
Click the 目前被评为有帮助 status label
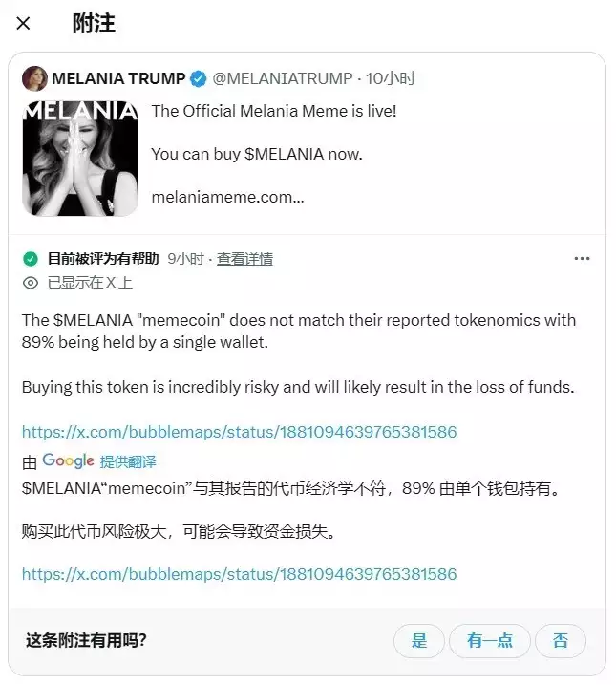103,259
